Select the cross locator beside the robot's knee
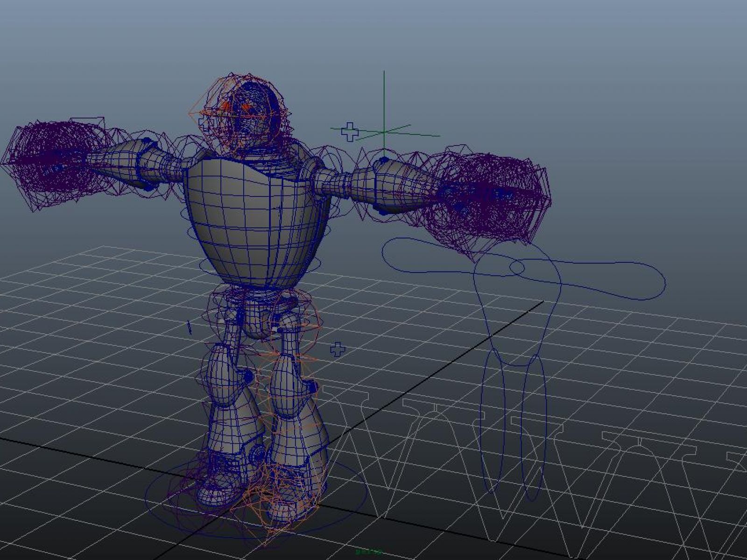 coord(338,349)
